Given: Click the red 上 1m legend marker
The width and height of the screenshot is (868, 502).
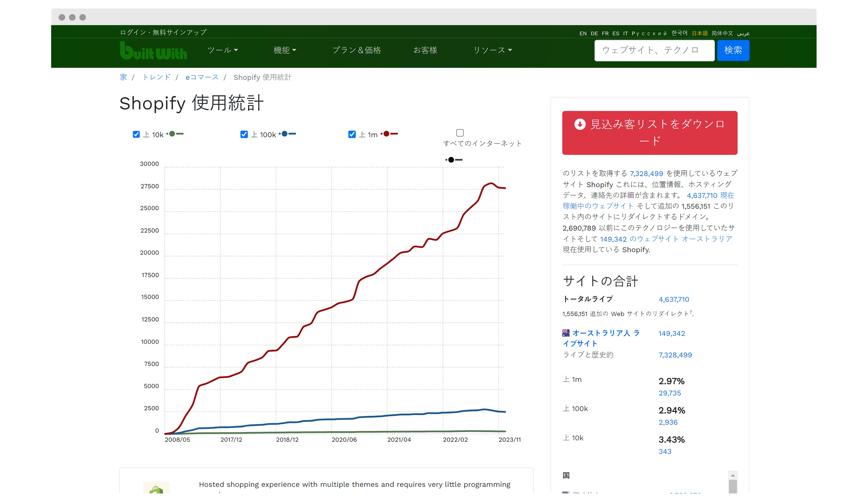Looking at the screenshot, I should click(389, 134).
